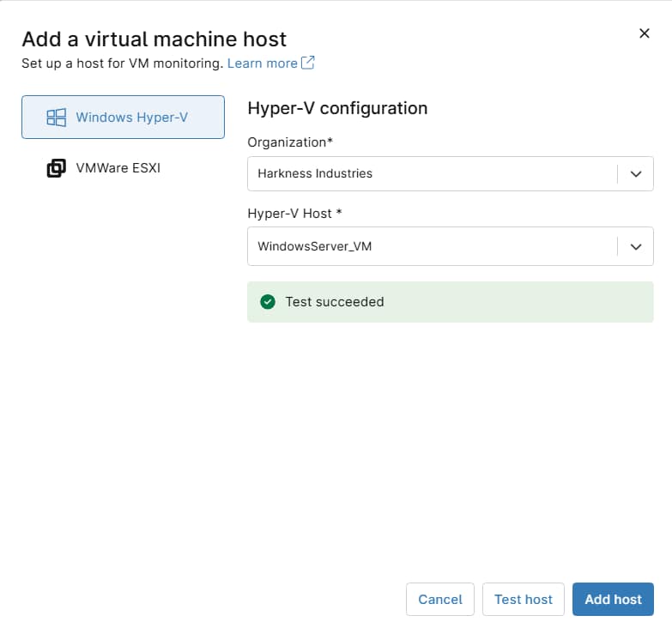Open the WindowsServer_VM host selection field
This screenshot has height=634, width=672.
point(450,246)
